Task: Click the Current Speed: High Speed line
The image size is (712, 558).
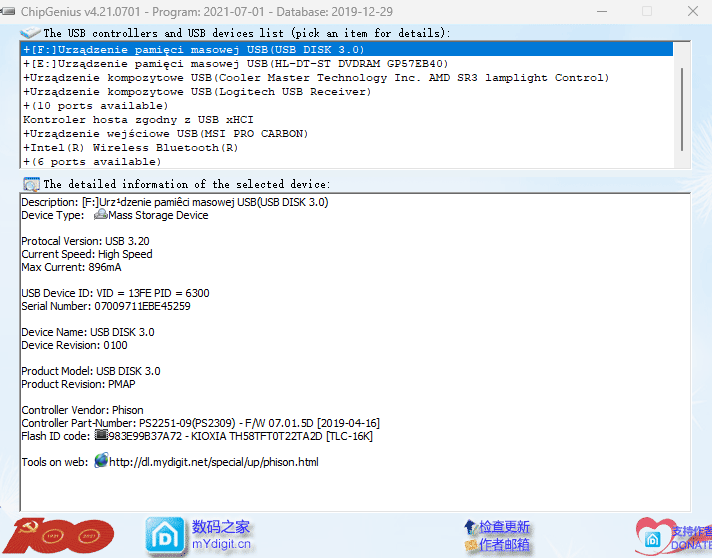Action: coord(87,254)
